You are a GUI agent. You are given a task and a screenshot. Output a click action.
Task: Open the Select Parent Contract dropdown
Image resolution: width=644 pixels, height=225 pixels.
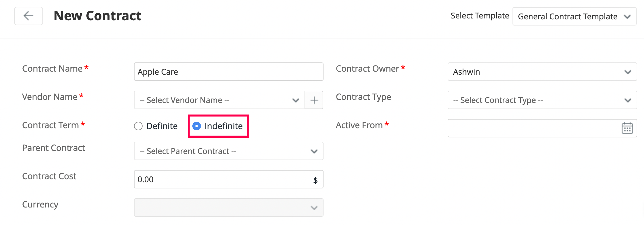228,151
